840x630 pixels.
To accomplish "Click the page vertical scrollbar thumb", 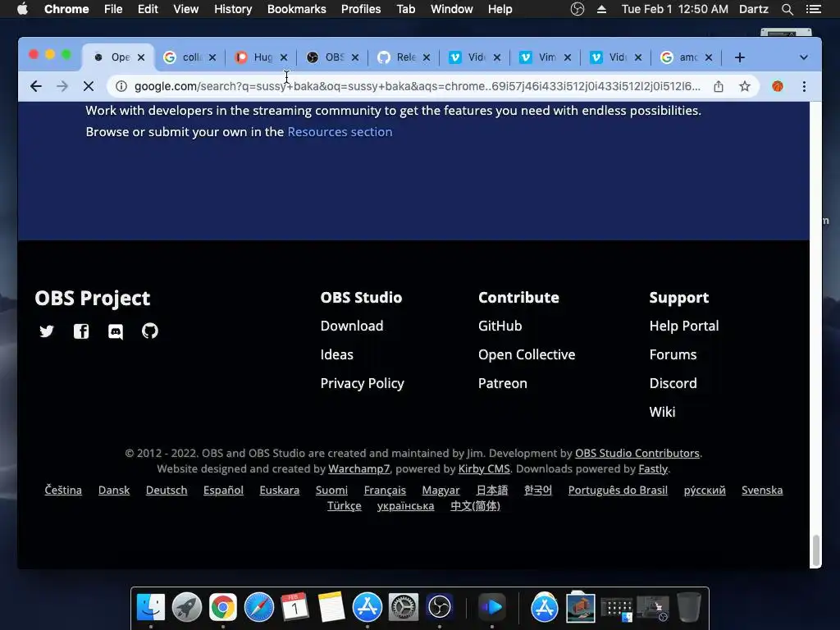I will (815, 550).
